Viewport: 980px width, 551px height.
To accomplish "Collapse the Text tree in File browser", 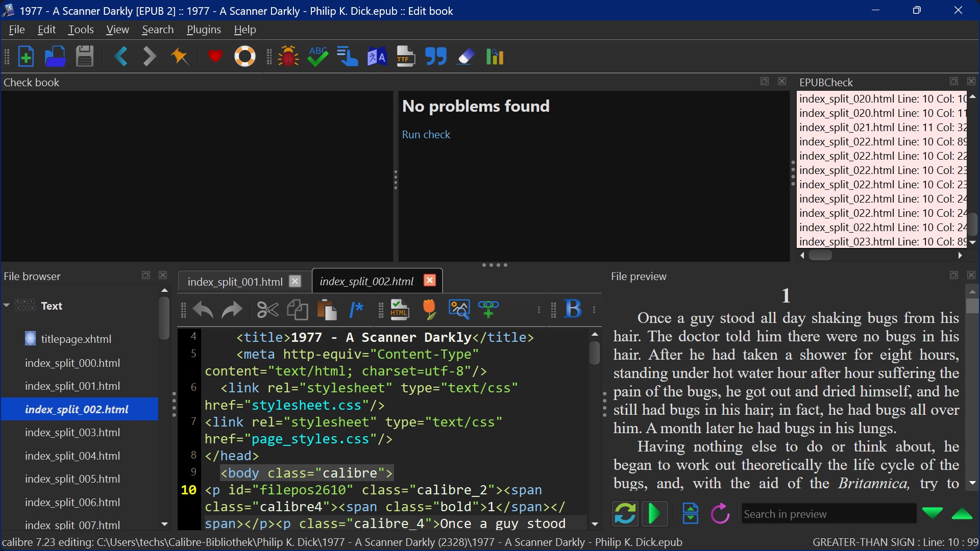I will point(7,306).
